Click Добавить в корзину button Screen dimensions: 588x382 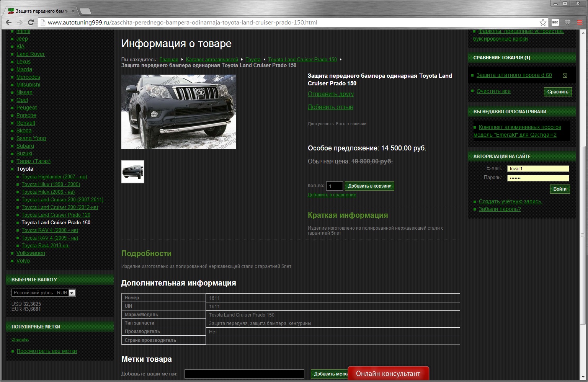pos(369,186)
